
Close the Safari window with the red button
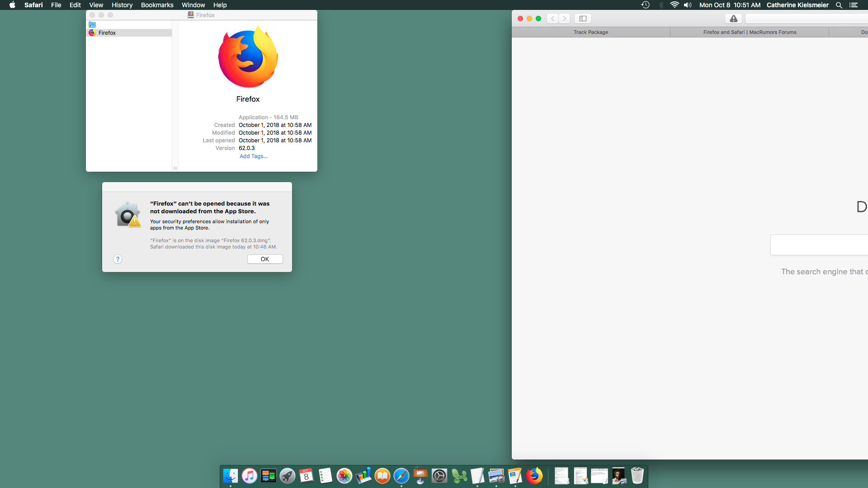tap(520, 19)
